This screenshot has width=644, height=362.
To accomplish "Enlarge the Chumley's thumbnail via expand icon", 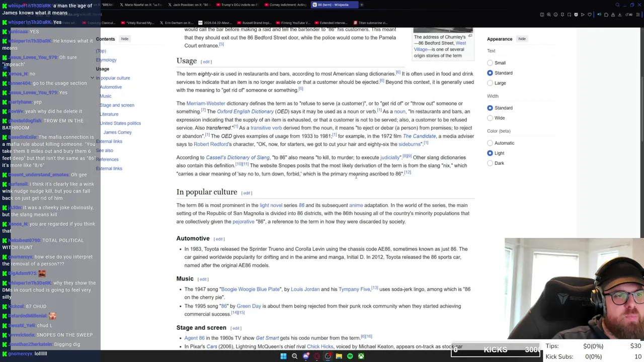I will tap(470, 36).
